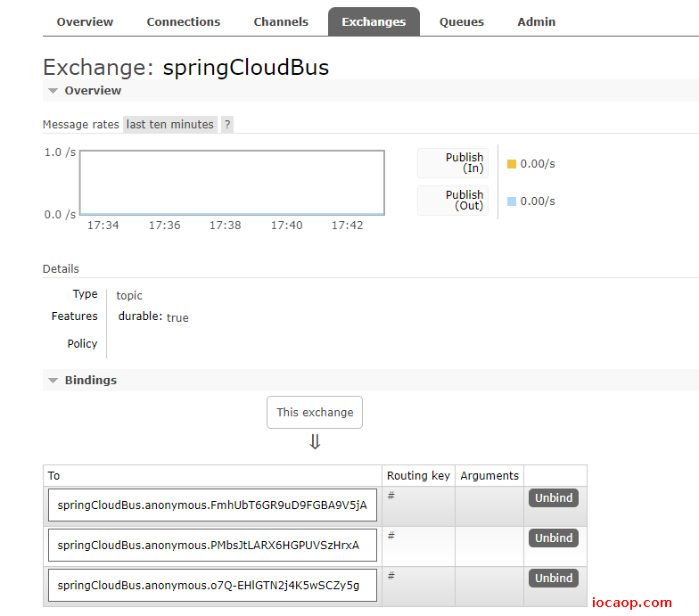The image size is (699, 616).
Task: Open queue springCloudBus.anonymous.PMbsJtLARX6HGPUVSzHrxA
Action: (x=212, y=546)
